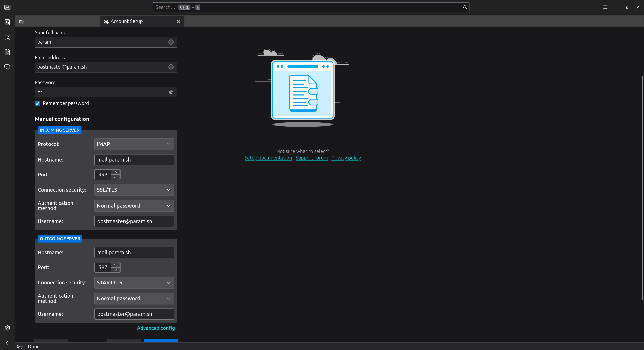Image resolution: width=644 pixels, height=350 pixels.
Task: Open the folder pane tab icon
Action: [x=21, y=22]
